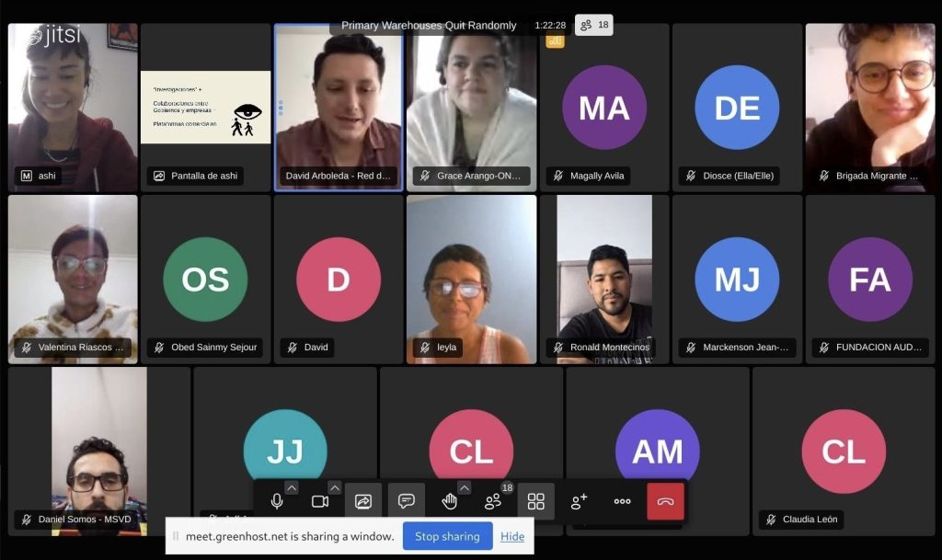Screen dimensions: 942x560
Task: Raise your hand
Action: point(449,501)
